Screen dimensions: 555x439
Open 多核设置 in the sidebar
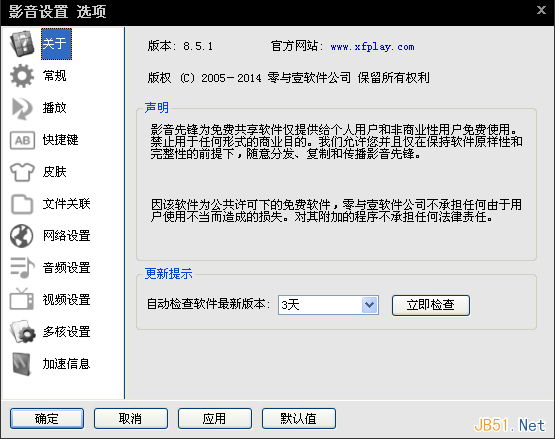(67, 332)
